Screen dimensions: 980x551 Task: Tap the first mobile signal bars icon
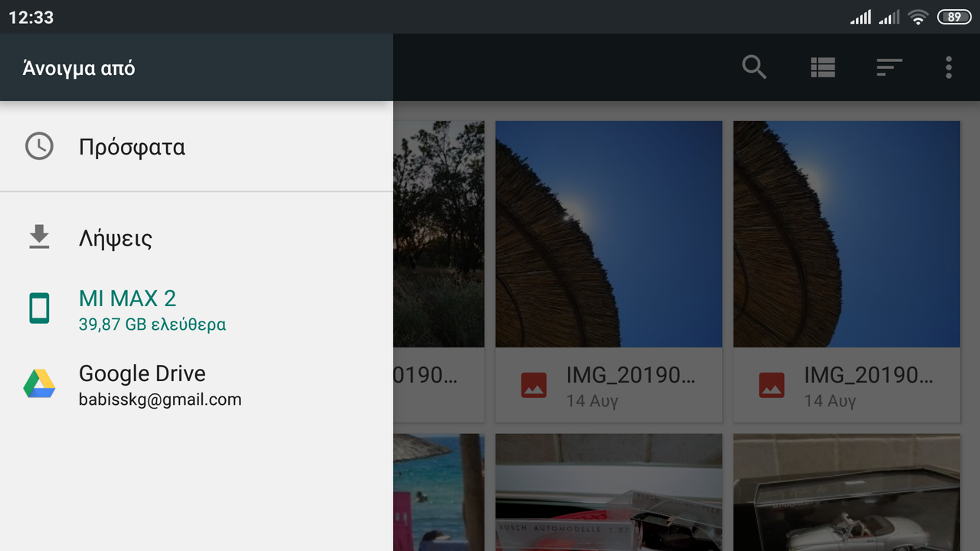pos(861,17)
